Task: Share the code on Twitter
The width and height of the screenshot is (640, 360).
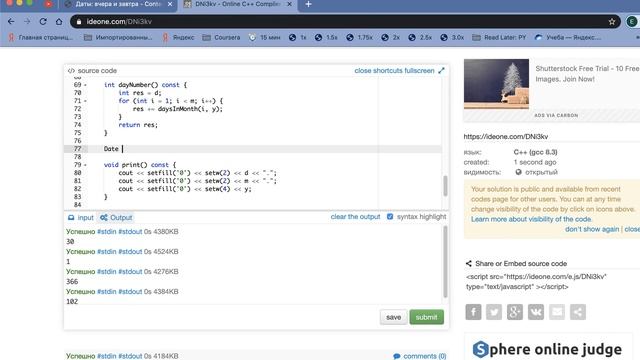Action: tap(494, 312)
